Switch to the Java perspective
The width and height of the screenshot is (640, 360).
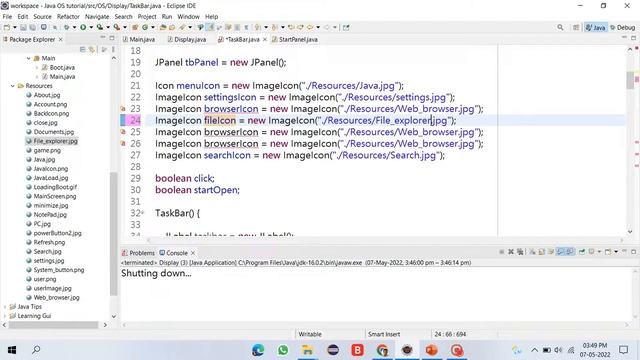tap(595, 27)
